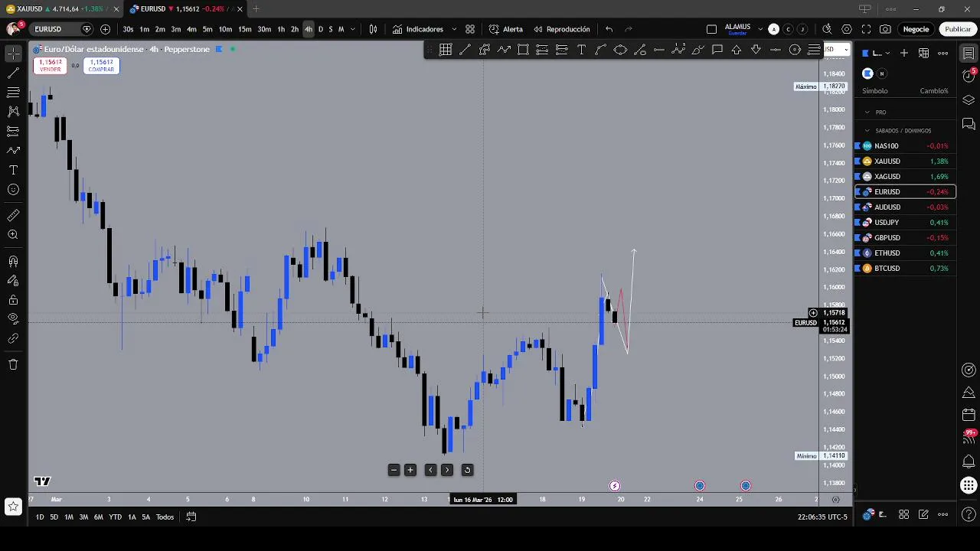Open notifications bell icon
Viewport: 980px width, 551px height.
pos(969,461)
